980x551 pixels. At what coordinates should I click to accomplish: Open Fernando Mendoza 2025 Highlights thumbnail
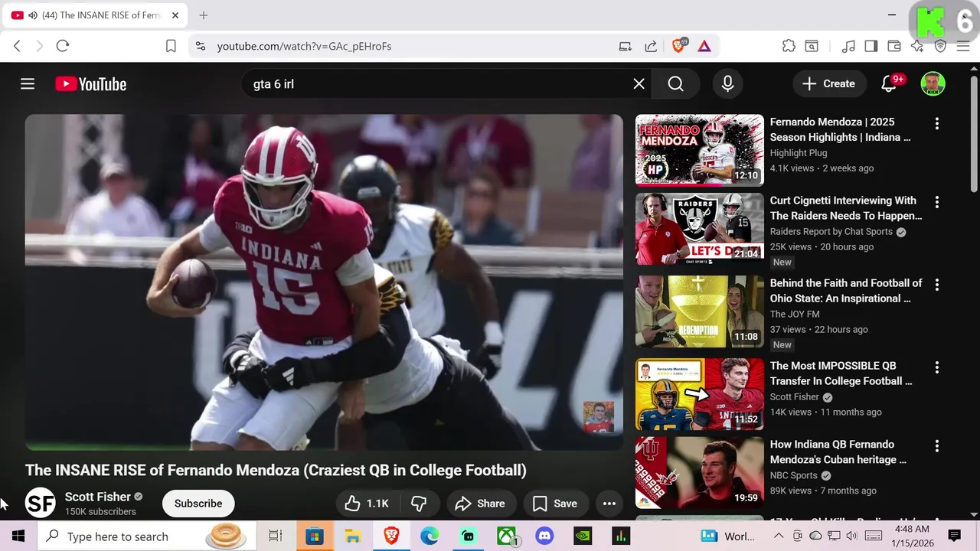point(700,150)
